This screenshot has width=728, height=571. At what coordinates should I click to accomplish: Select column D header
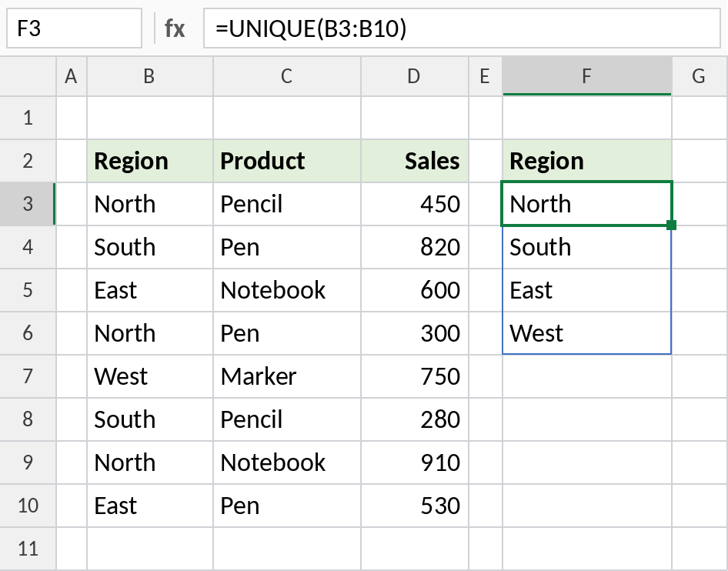(415, 76)
